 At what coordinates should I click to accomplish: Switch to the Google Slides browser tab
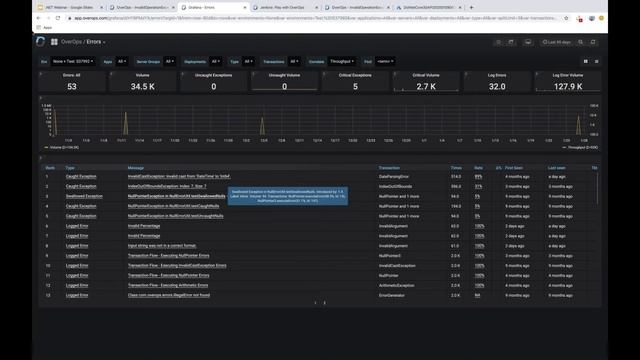tap(70, 7)
